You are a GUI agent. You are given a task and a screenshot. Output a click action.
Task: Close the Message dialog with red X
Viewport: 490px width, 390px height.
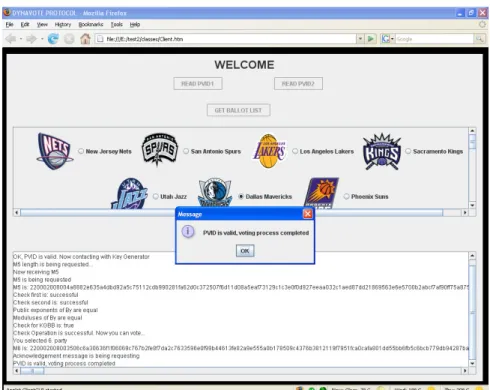308,214
